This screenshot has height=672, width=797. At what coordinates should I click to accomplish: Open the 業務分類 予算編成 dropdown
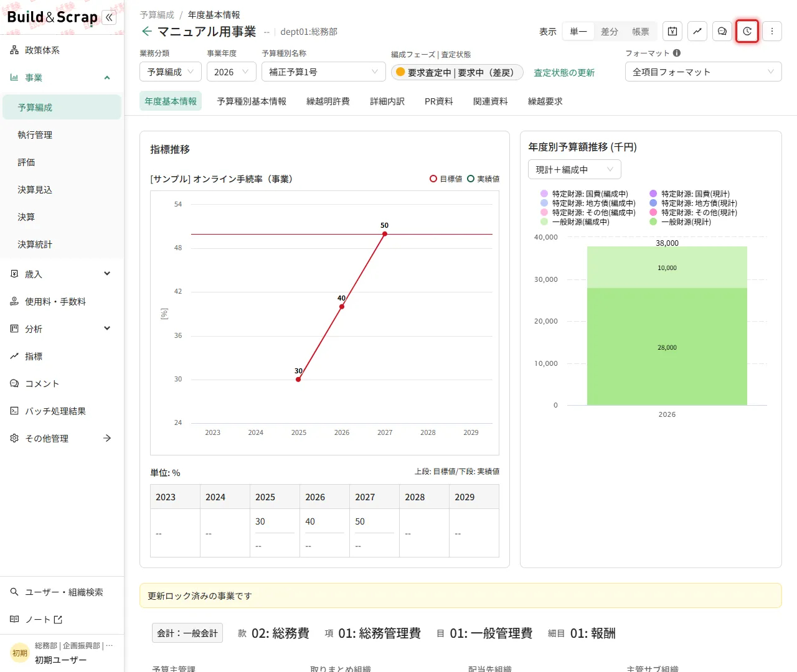click(x=171, y=72)
